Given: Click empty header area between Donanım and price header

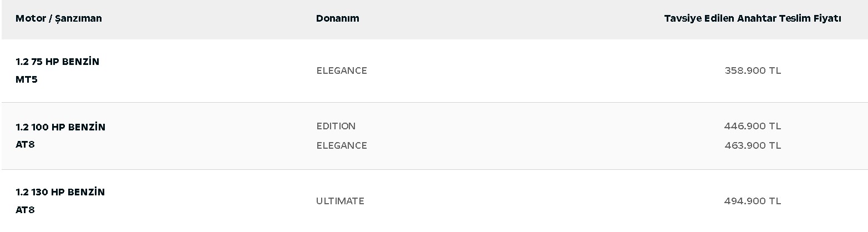Looking at the screenshot, I should 510,18.
